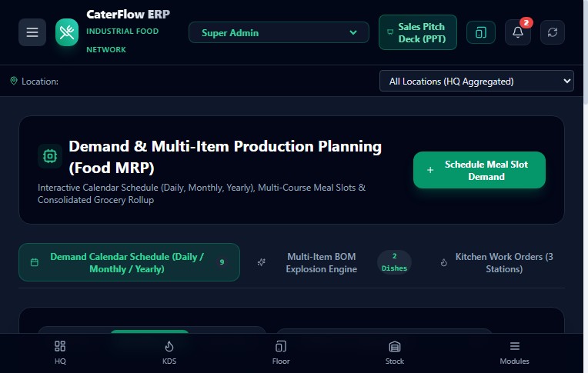The height and width of the screenshot is (373, 588).
Task: Click the CaterFlow fork-and-knife logo
Action: [x=67, y=32]
